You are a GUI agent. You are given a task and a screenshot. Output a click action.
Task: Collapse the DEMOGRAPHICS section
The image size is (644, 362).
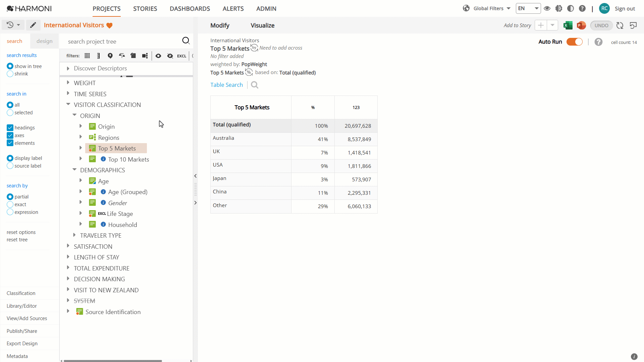coord(74,170)
